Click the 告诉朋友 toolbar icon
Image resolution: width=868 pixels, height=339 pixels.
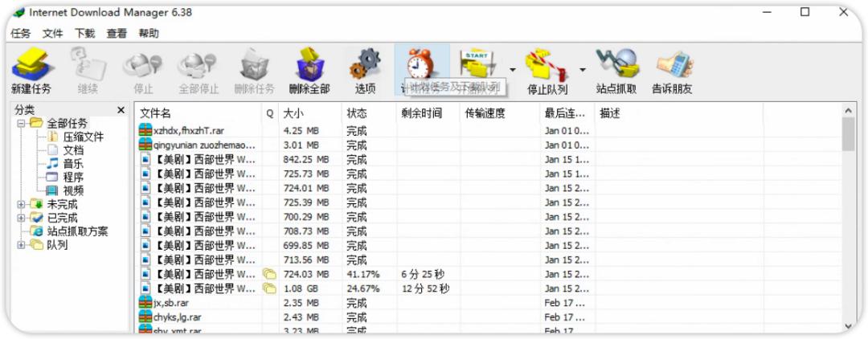point(674,64)
